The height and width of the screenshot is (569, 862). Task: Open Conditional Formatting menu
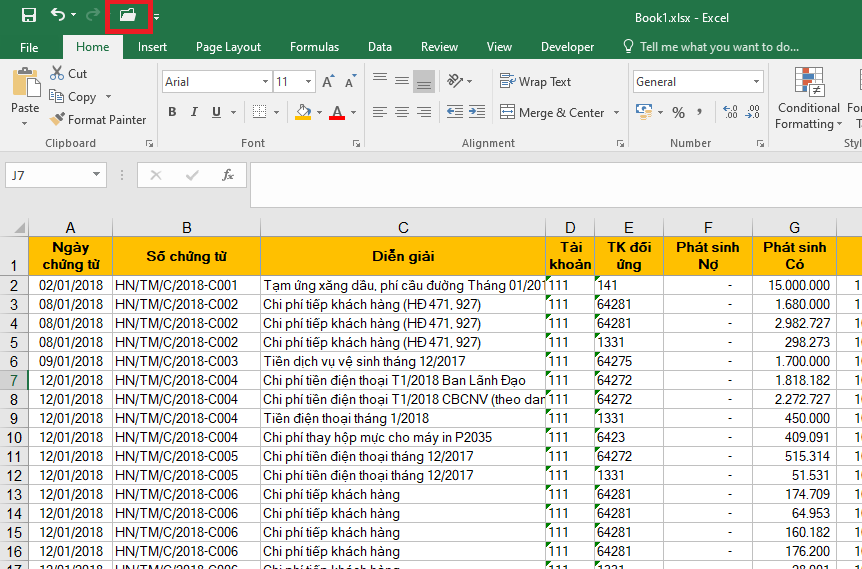808,100
